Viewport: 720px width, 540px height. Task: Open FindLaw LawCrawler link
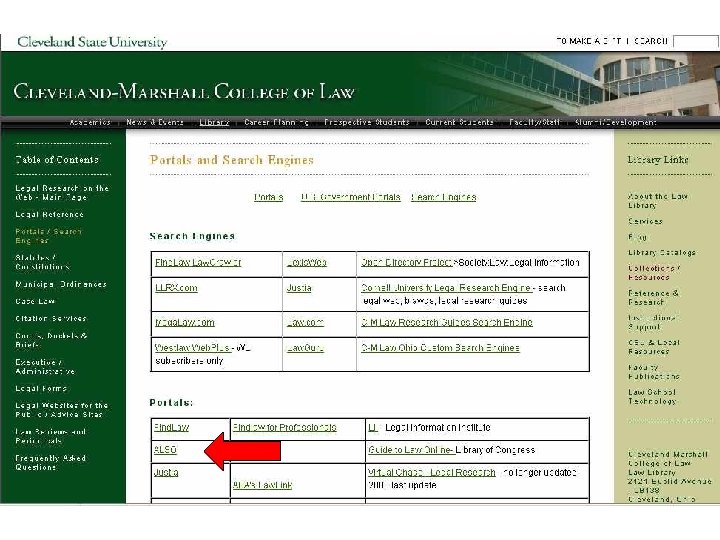click(x=198, y=262)
